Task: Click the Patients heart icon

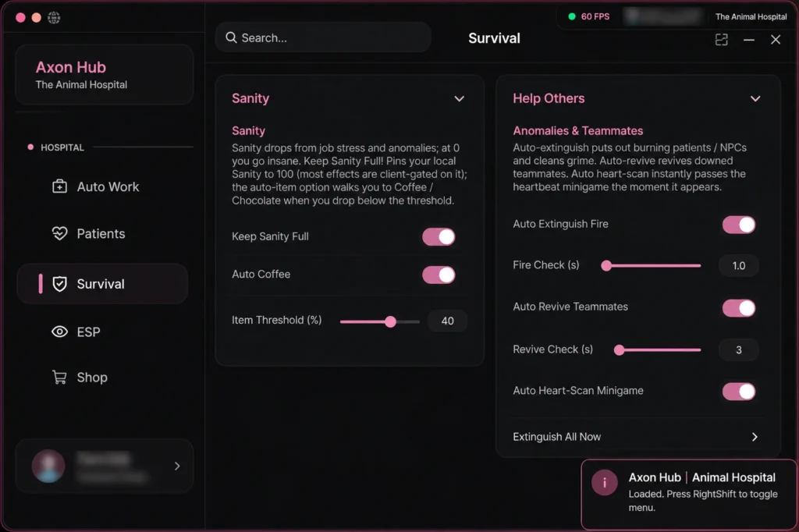Action: pyautogui.click(x=59, y=233)
